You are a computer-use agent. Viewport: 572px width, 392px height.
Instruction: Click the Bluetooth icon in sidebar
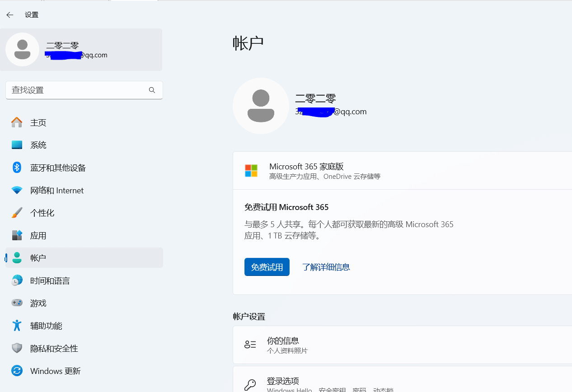[x=17, y=168]
